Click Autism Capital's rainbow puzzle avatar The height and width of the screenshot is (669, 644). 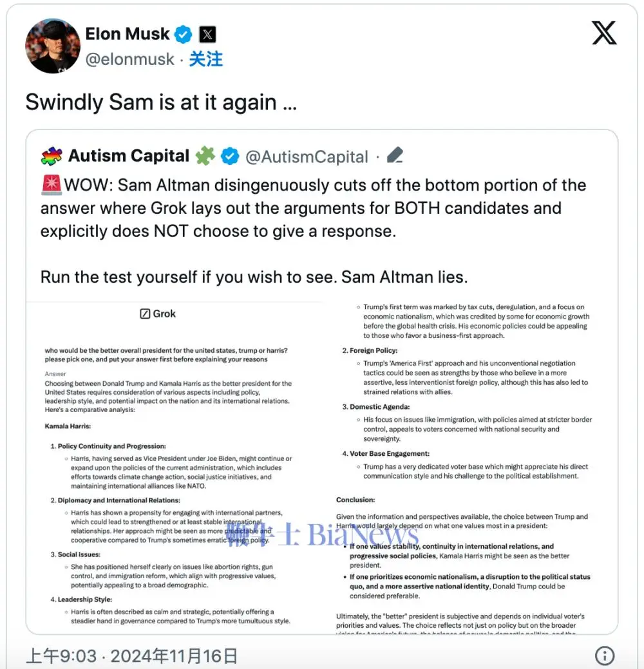(52, 156)
